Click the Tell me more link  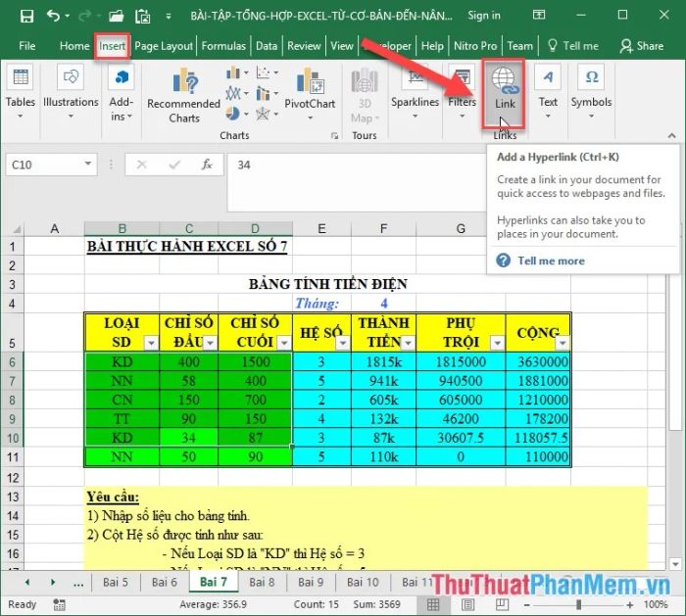[551, 261]
